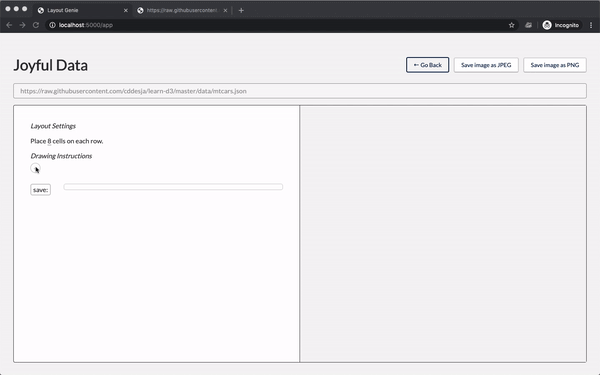
Task: Close the raw.githubusercontent tab
Action: (x=225, y=10)
